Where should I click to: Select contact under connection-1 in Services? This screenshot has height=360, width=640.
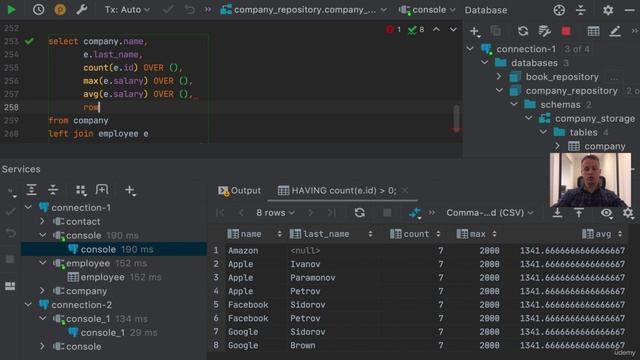point(83,222)
